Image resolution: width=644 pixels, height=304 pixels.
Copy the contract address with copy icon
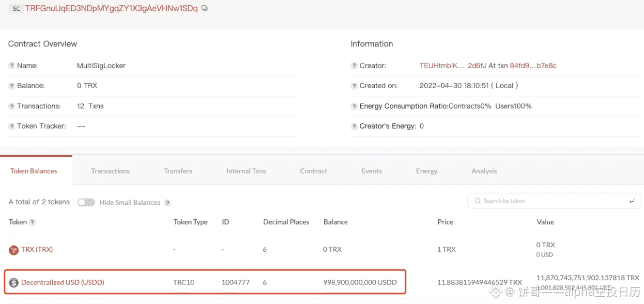204,8
